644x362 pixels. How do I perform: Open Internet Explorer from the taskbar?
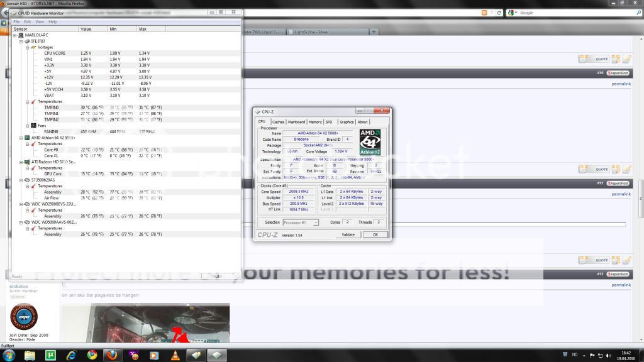[71, 355]
